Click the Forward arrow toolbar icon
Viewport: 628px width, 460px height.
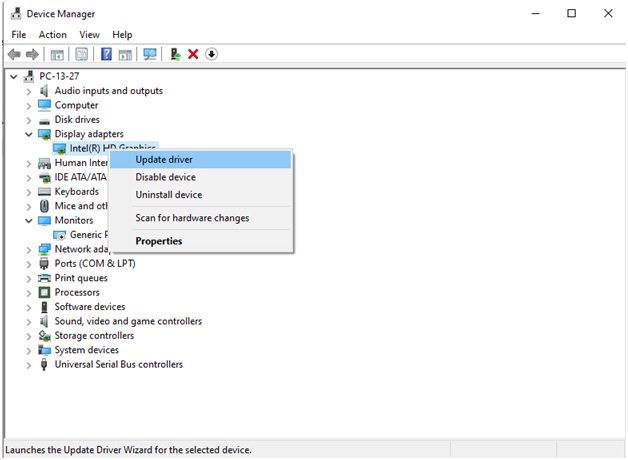[x=32, y=54]
